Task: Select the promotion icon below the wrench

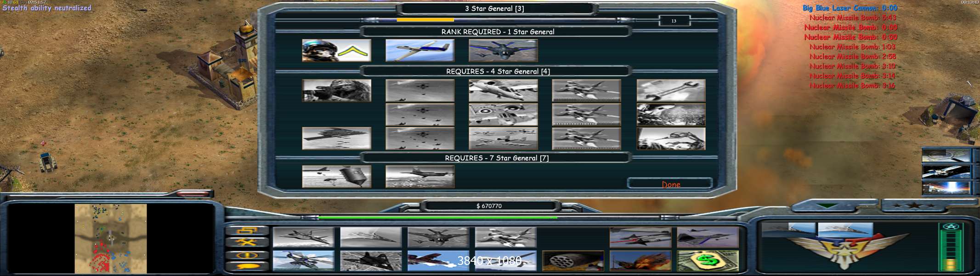Action: point(671,115)
